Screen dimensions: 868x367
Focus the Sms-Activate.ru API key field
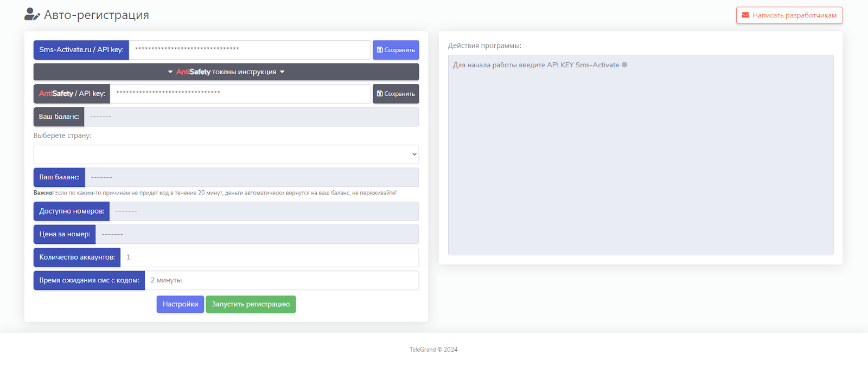(x=250, y=50)
